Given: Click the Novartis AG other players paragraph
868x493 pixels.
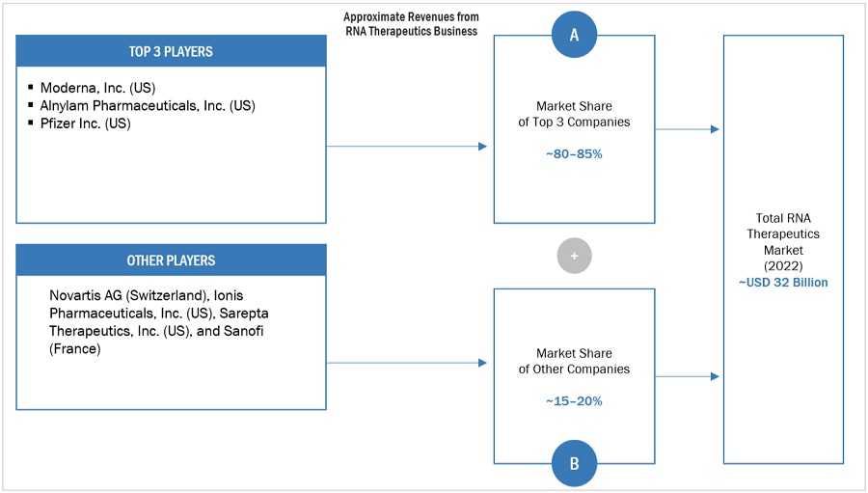Looking at the screenshot, I should pos(162,322).
